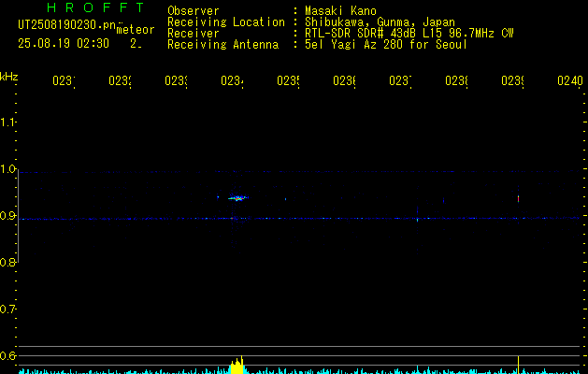Image resolution: width=588 pixels, height=374 pixels.
Task: Click the 1.1 kHz frequency axis label
Action: coord(7,122)
